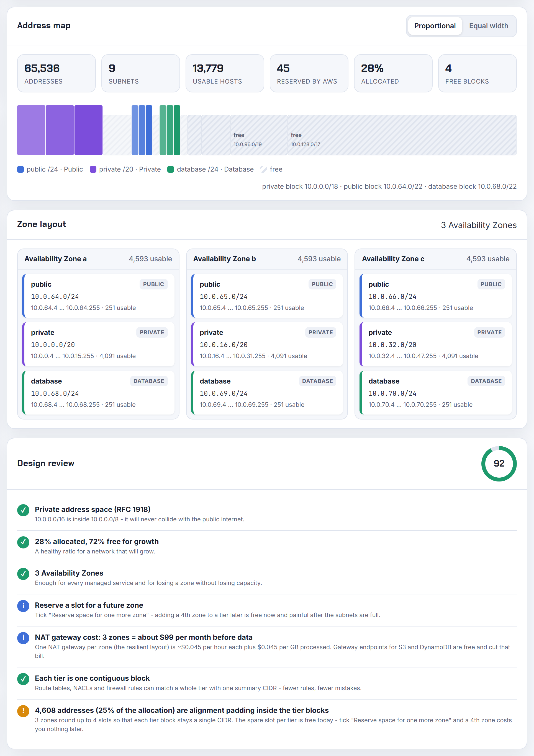Select the free 10.0.128.0/17 block
This screenshot has height=756, width=534.
(x=402, y=135)
